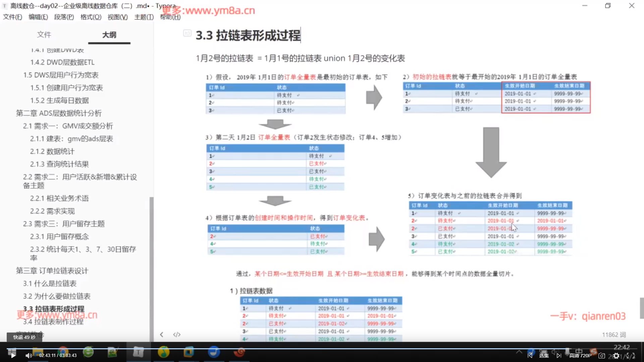The width and height of the screenshot is (644, 362).
Task: Open the 高清 720P quality dropdown
Action: (x=580, y=356)
